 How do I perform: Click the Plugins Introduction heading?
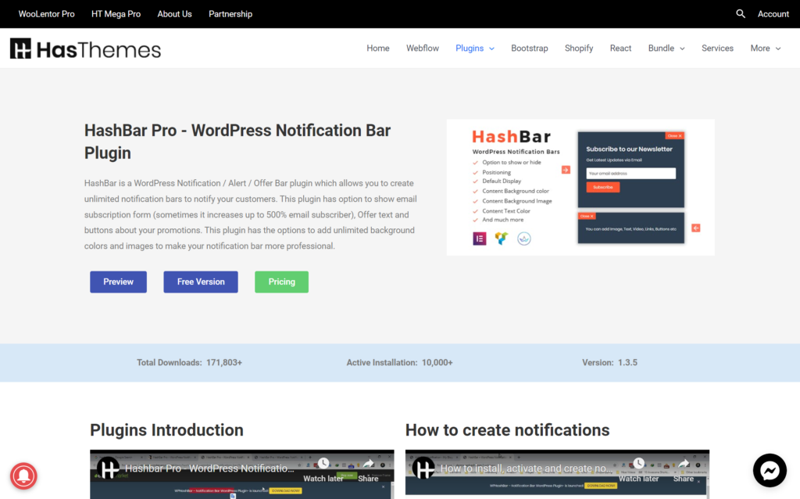166,430
